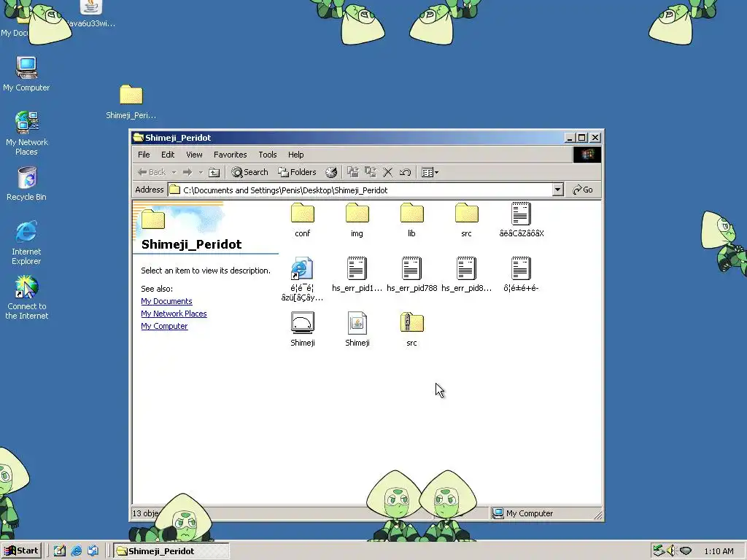This screenshot has height=560, width=747.
Task: Launch Outlook Express from Quick Launch
Action: click(x=93, y=551)
